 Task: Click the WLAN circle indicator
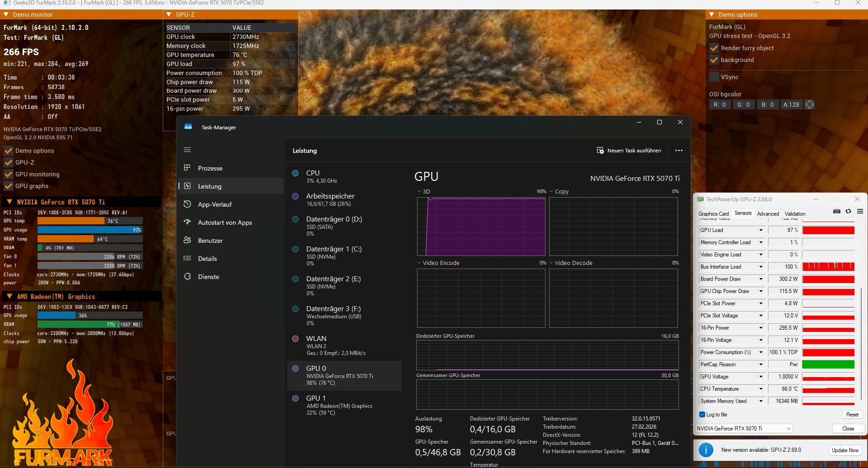tap(295, 339)
